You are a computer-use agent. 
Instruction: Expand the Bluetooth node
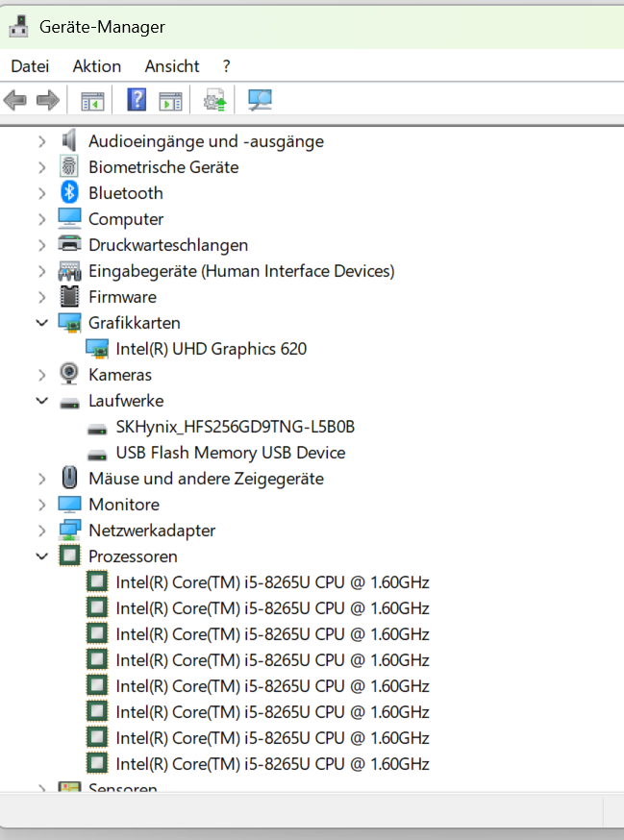(41, 193)
